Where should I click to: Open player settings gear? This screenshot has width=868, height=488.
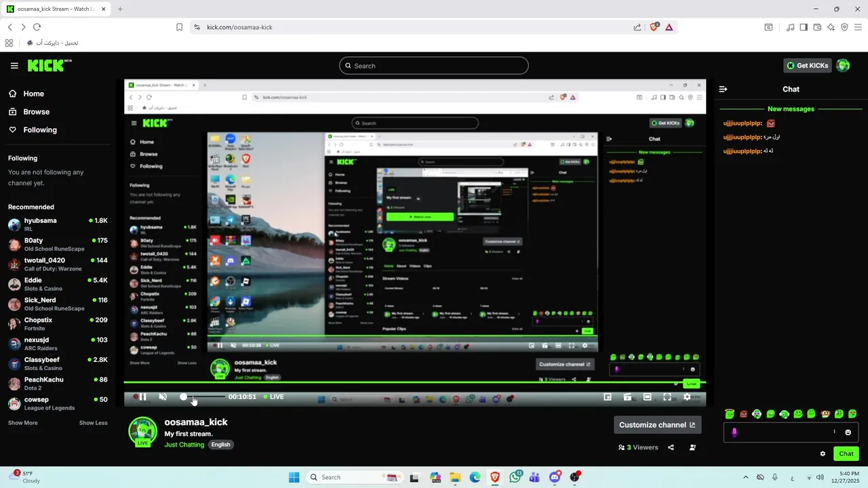pos(687,397)
